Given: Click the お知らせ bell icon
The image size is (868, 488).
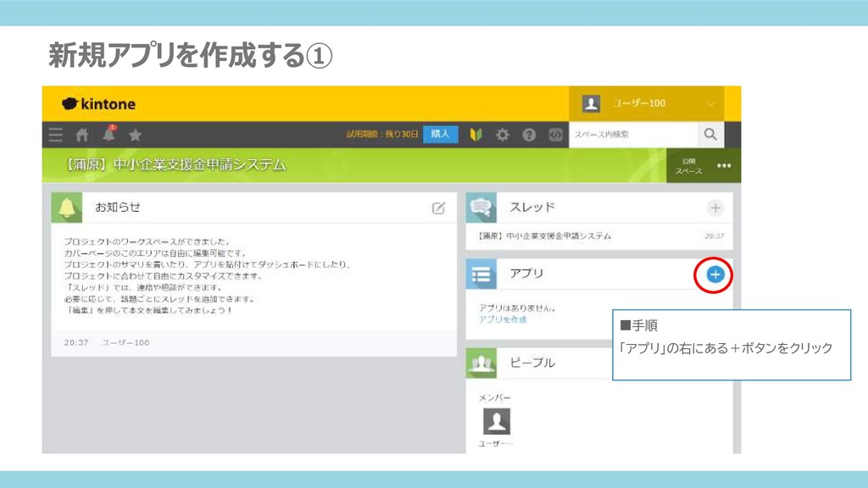Looking at the screenshot, I should [x=67, y=208].
